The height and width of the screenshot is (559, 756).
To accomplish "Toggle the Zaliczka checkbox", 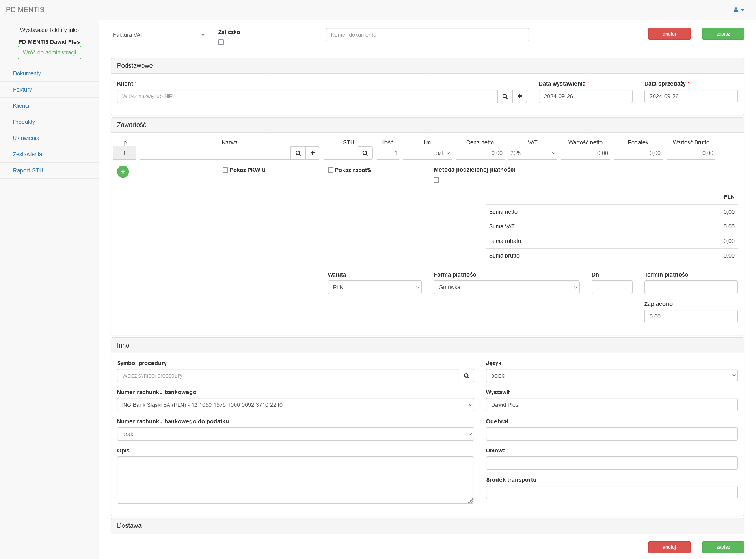I will (x=221, y=42).
